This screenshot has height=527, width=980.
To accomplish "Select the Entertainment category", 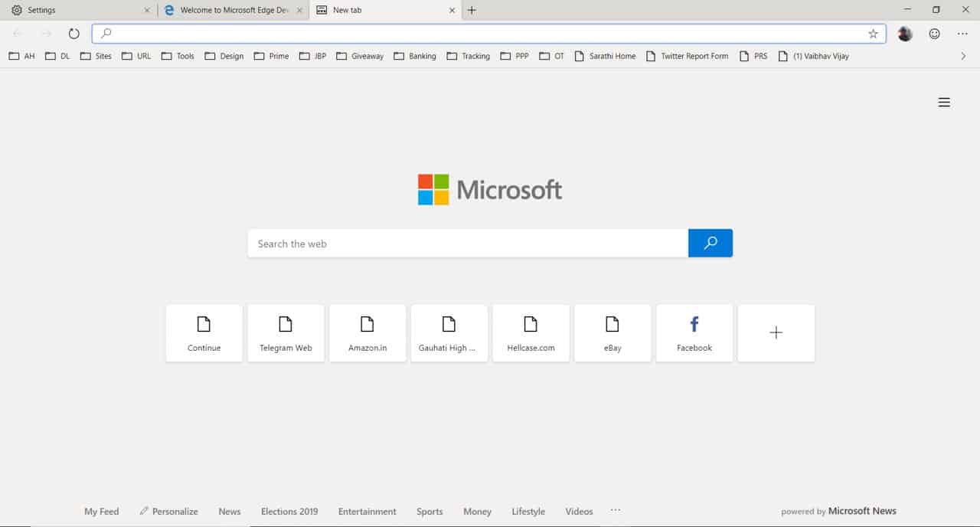I will pos(367,511).
